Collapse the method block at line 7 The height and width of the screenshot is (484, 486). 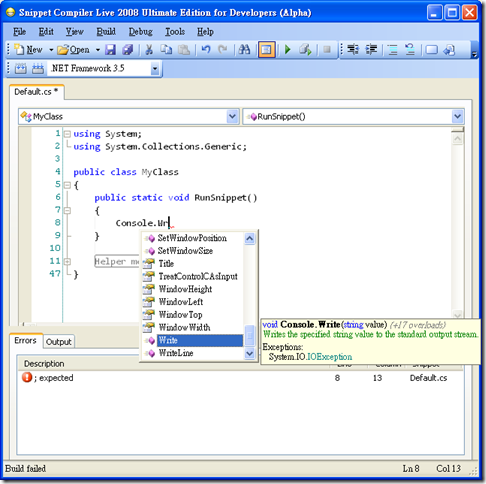click(67, 211)
